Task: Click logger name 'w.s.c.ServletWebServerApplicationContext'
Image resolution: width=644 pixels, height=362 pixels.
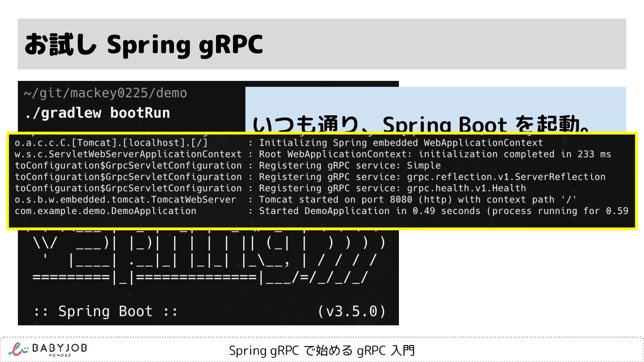Action: coord(128,154)
